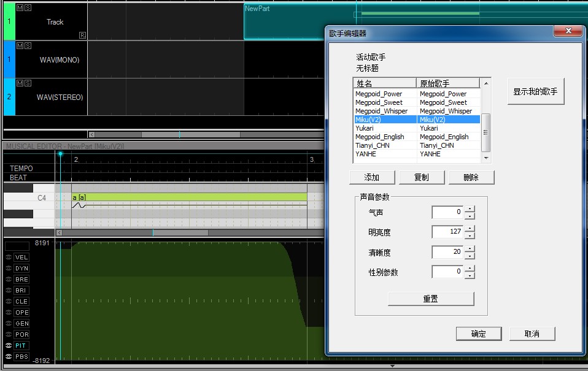Click the 明亮度 input field showing 127

(x=447, y=232)
